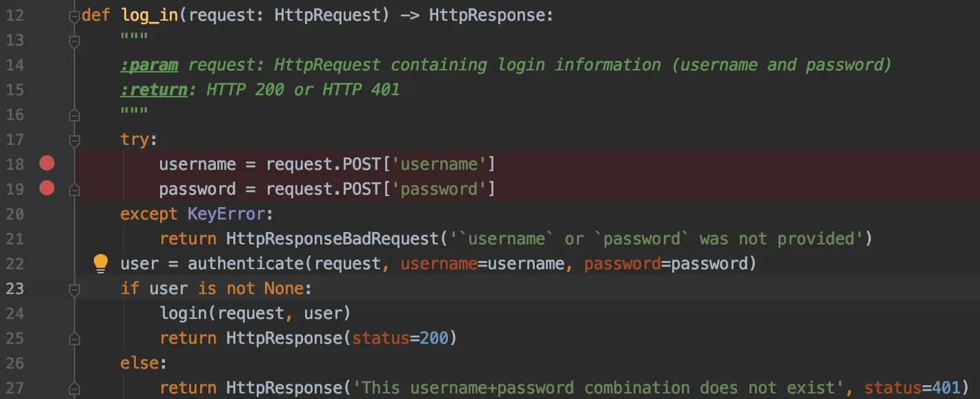
Task: Click fold end marker on line 27
Action: (74, 388)
